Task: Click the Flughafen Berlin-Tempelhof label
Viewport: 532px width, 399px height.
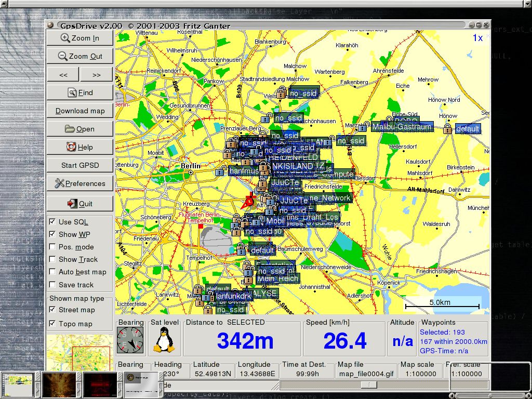Action: [200, 218]
